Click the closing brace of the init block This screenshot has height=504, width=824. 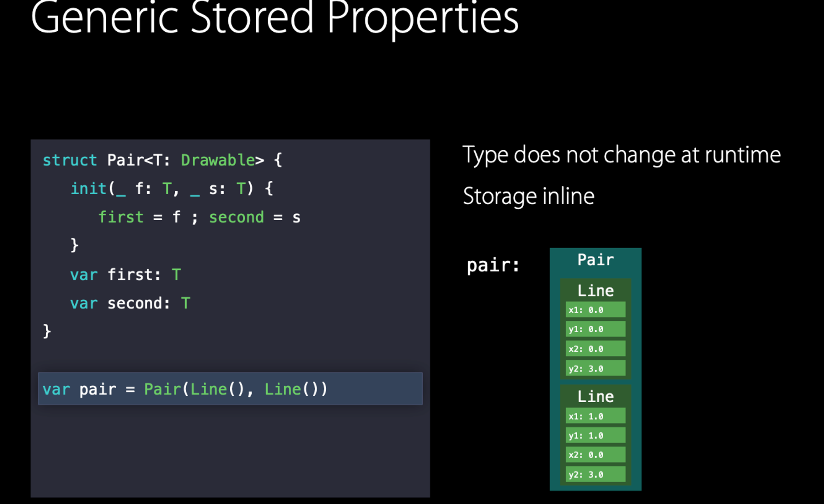tap(75, 245)
